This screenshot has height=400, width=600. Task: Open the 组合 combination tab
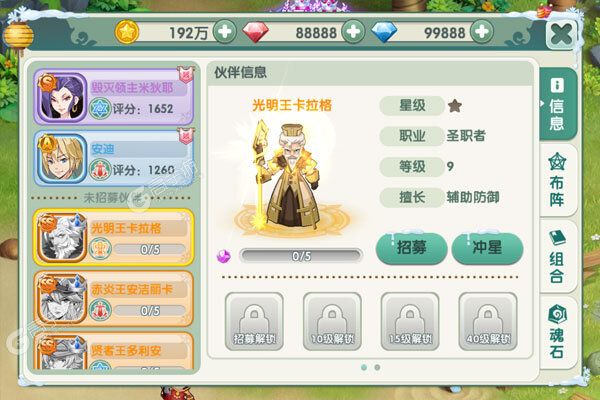pos(557,256)
